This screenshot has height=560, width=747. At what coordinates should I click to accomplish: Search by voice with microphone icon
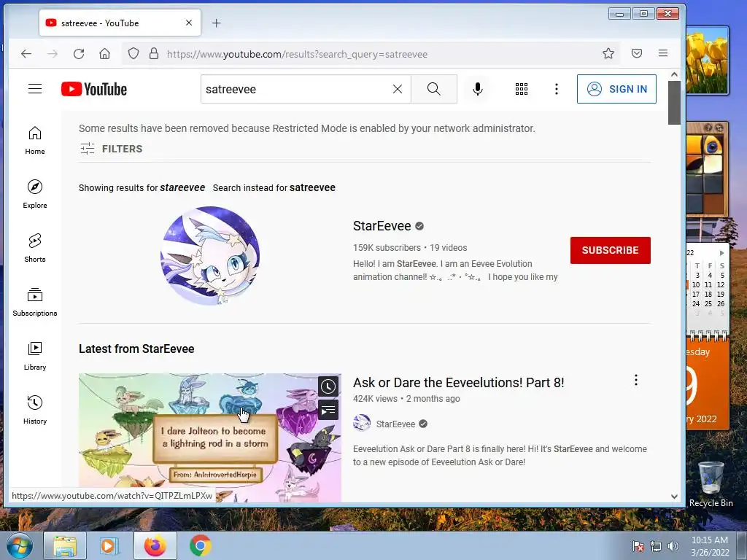pos(477,89)
